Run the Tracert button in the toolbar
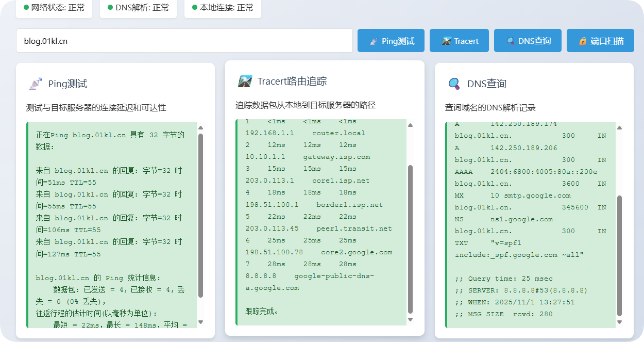 tap(460, 41)
